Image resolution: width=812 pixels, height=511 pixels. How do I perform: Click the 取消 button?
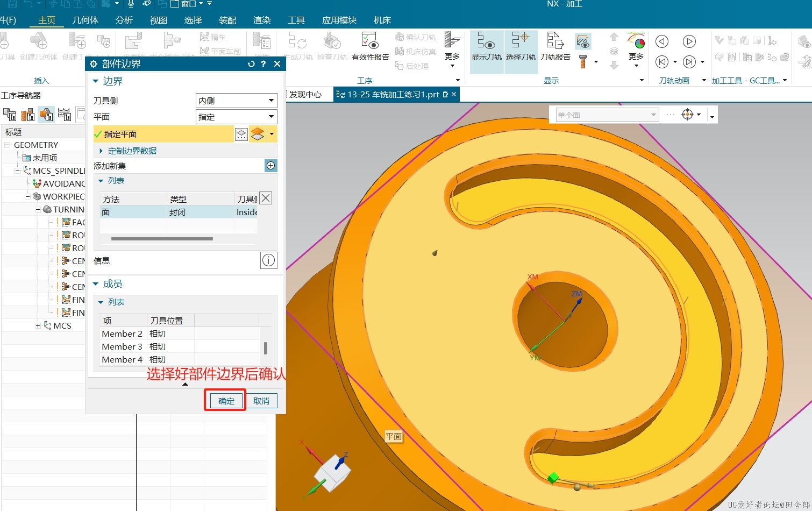(x=261, y=401)
